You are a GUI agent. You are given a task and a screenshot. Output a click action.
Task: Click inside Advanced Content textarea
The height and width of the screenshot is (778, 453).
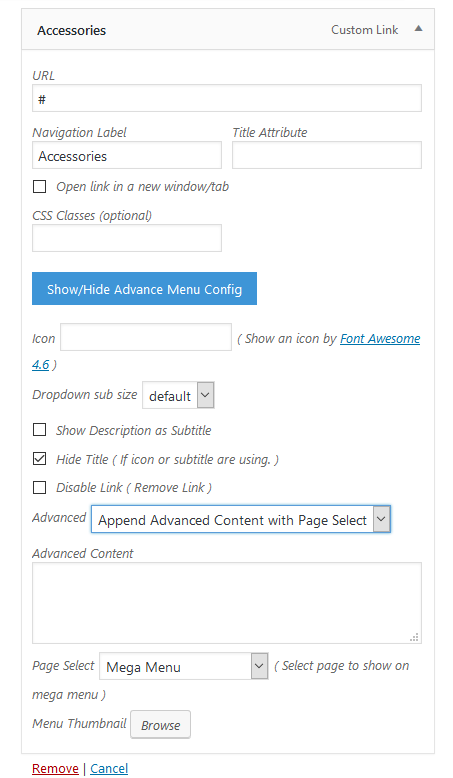227,603
